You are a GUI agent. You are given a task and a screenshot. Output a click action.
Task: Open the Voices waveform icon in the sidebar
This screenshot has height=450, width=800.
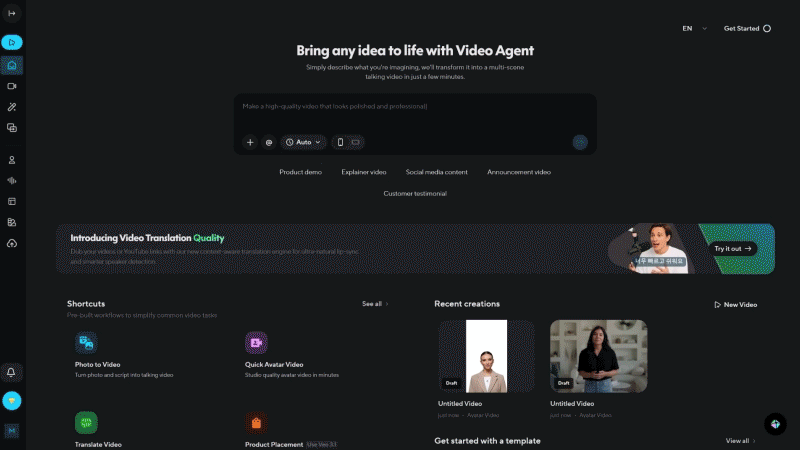click(12, 181)
